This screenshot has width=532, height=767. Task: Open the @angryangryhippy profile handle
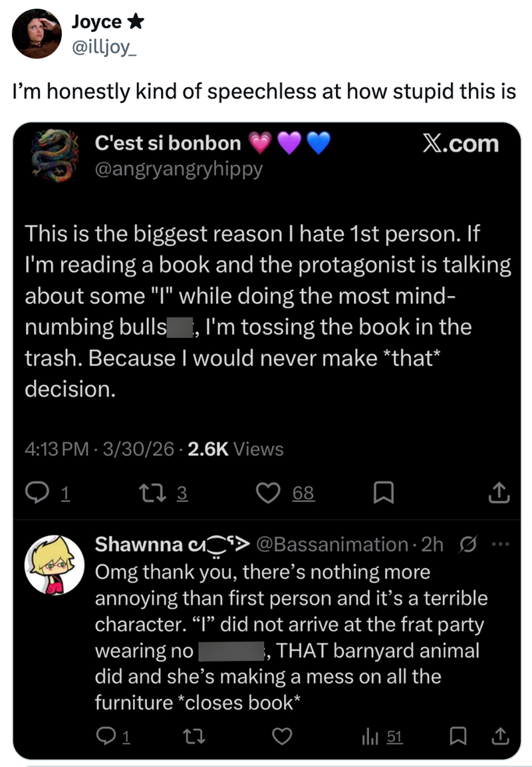179,169
